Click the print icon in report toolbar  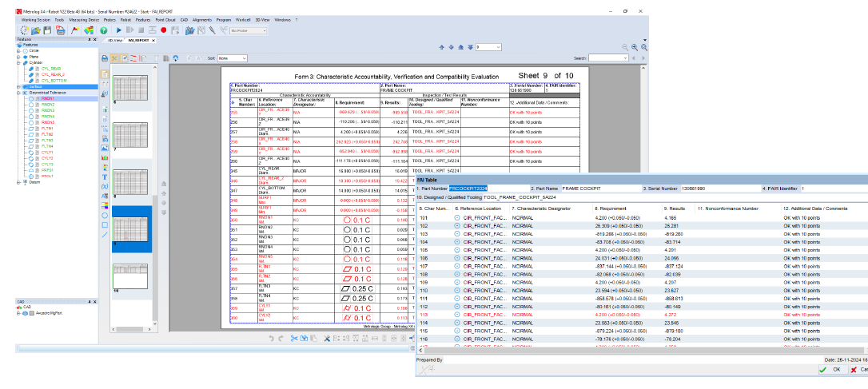(106, 58)
